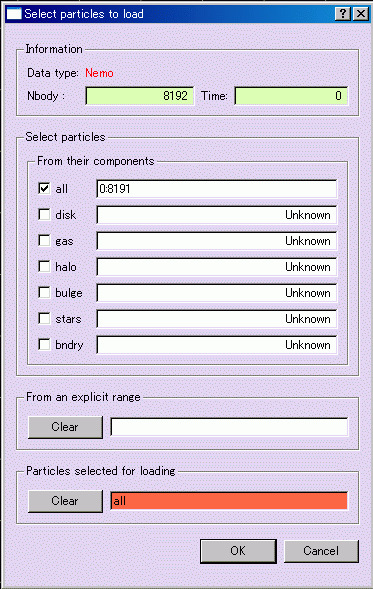Viewport: 373px width, 589px height.
Task: Click the bndry range field
Action: (x=217, y=345)
